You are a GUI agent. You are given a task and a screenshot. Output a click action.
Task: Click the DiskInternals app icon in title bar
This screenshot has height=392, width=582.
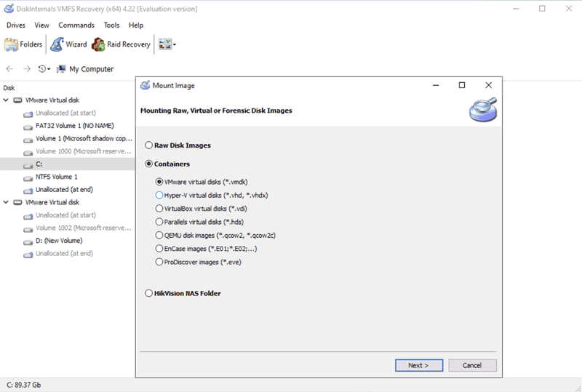coord(9,9)
